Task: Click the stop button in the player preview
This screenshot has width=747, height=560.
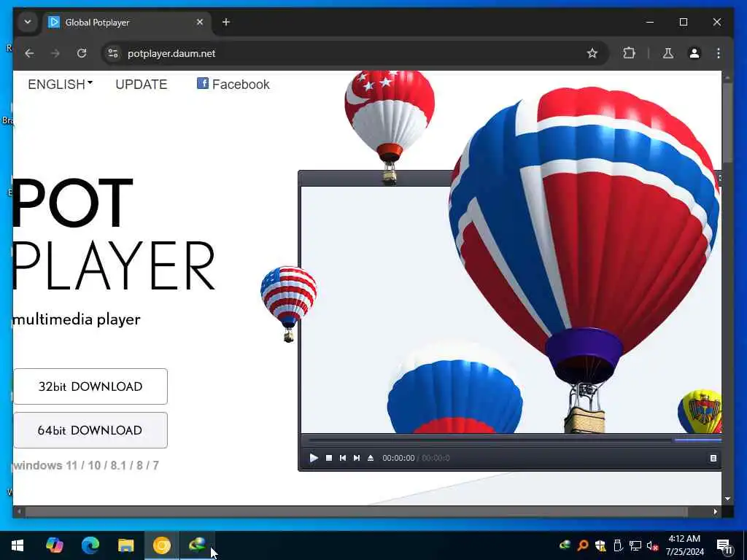Action: click(x=329, y=458)
